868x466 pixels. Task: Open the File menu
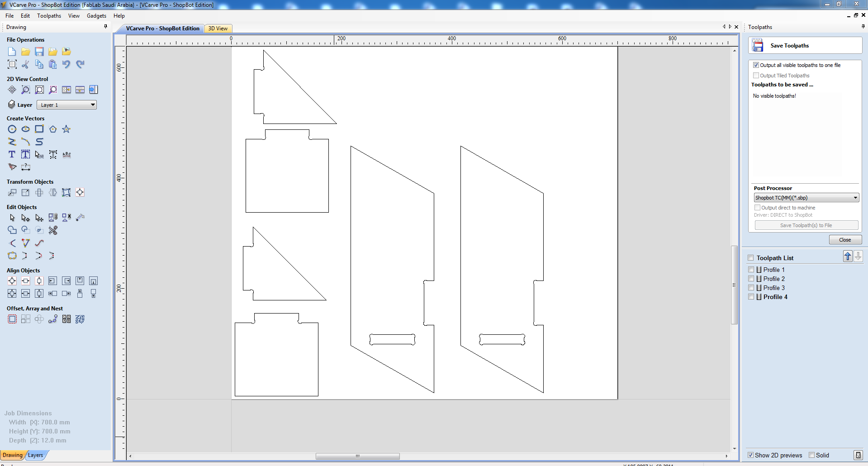[x=9, y=16]
